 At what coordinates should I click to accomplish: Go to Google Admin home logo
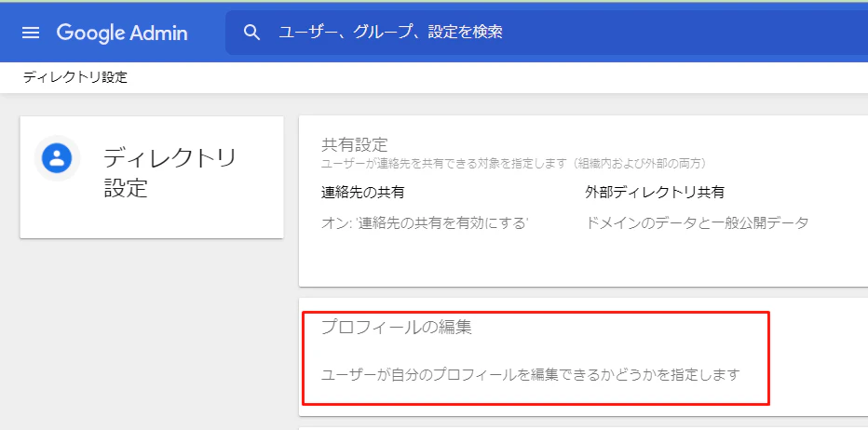tap(122, 33)
